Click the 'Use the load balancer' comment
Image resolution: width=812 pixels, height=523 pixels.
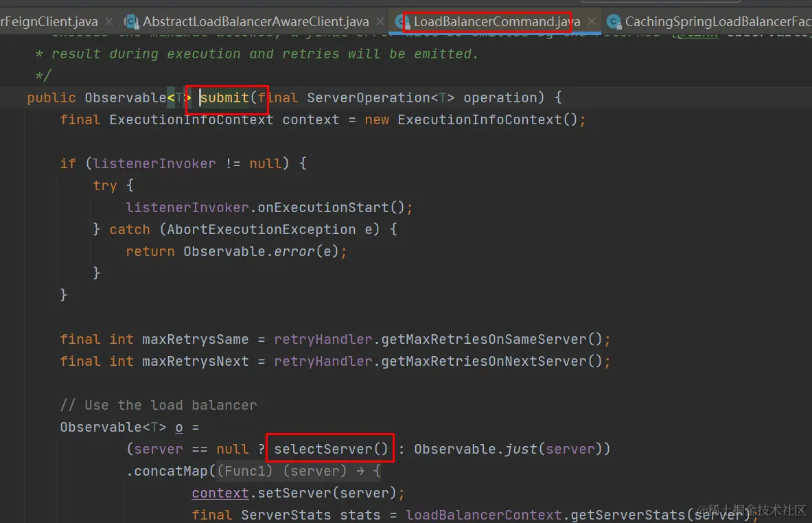tap(159, 406)
